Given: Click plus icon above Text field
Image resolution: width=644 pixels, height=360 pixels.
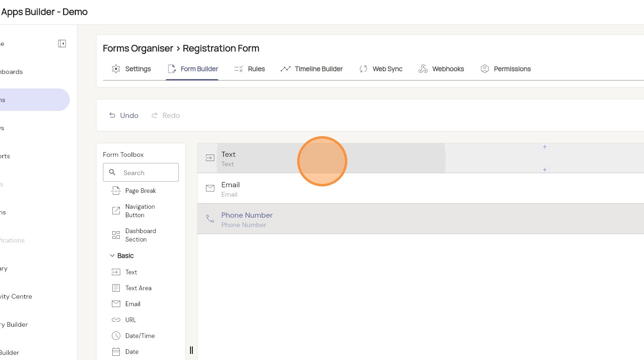Looking at the screenshot, I should [x=544, y=147].
